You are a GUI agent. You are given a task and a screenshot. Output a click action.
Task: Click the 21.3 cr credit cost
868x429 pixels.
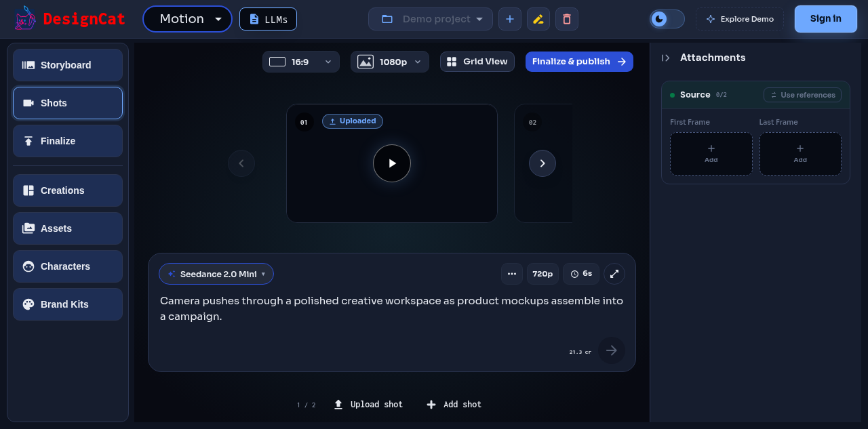(580, 352)
